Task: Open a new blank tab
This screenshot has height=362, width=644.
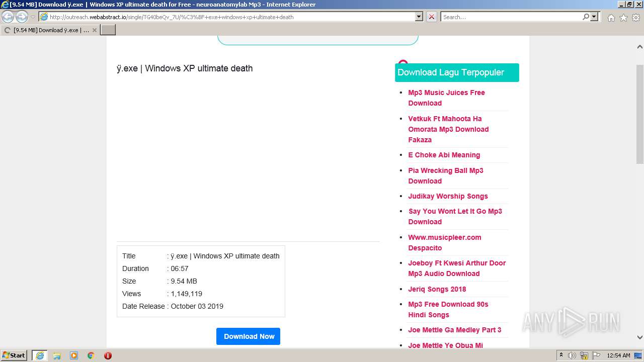Action: tap(108, 30)
